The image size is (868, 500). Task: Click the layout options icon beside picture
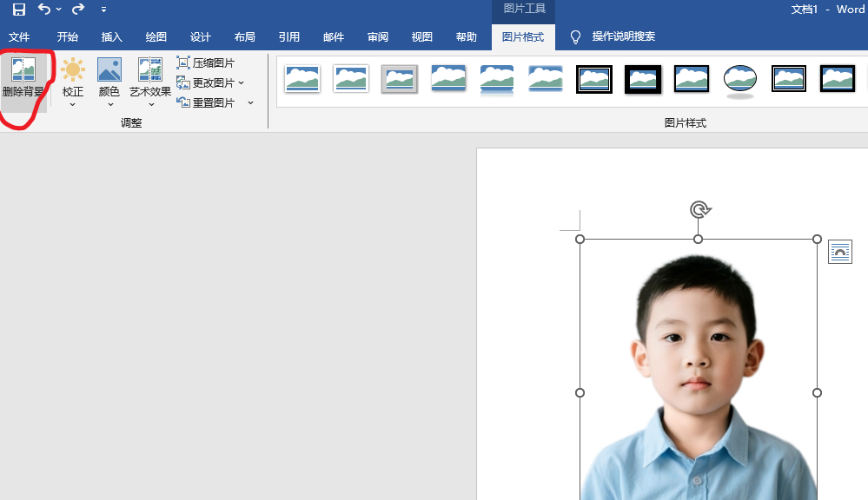[840, 252]
